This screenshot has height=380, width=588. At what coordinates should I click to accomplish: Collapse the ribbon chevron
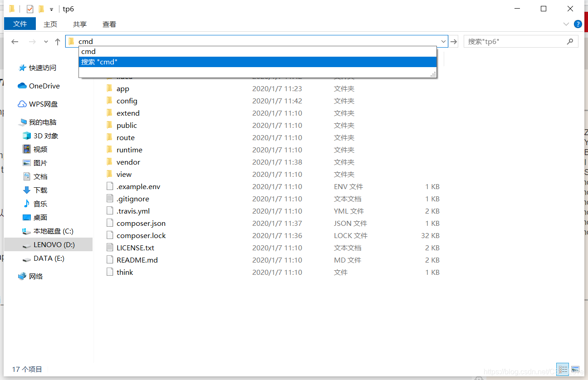566,24
